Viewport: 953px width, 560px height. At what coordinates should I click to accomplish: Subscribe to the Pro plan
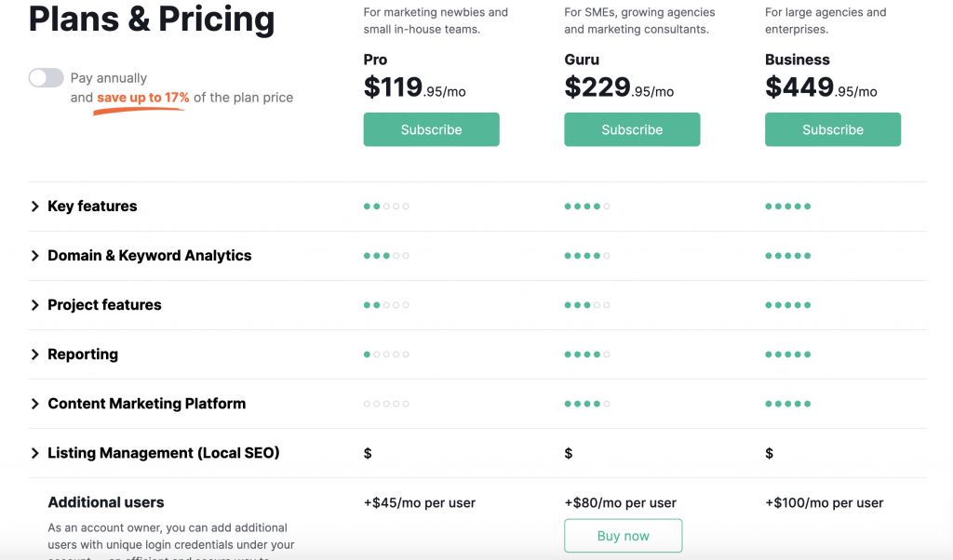(432, 129)
